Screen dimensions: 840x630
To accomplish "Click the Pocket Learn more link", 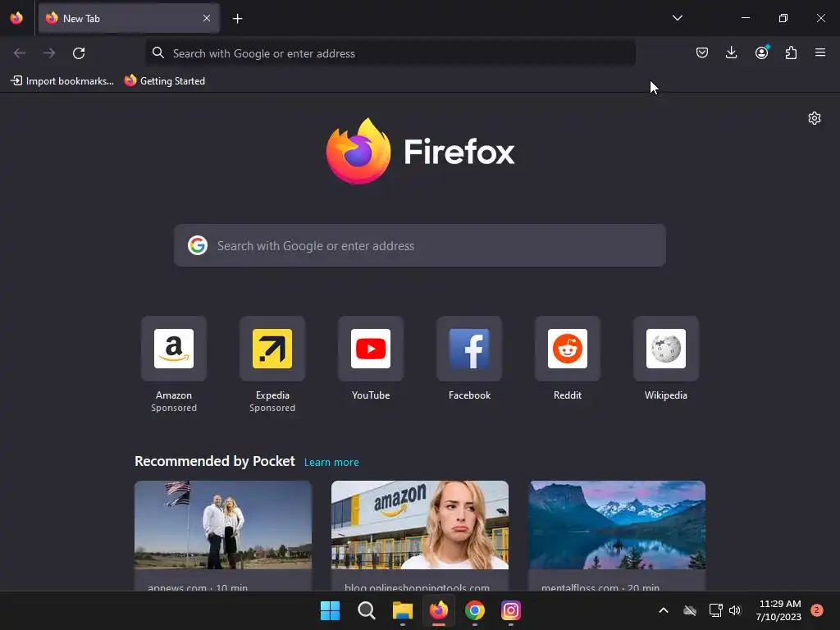I will [331, 463].
